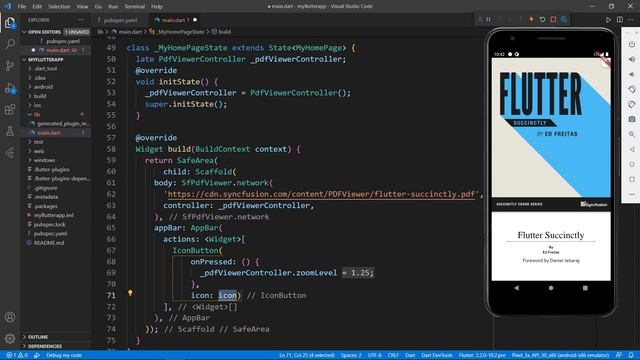Click 'Spaces: 2' indentation setting
Image resolution: width=640 pixels, height=360 pixels.
351,355
